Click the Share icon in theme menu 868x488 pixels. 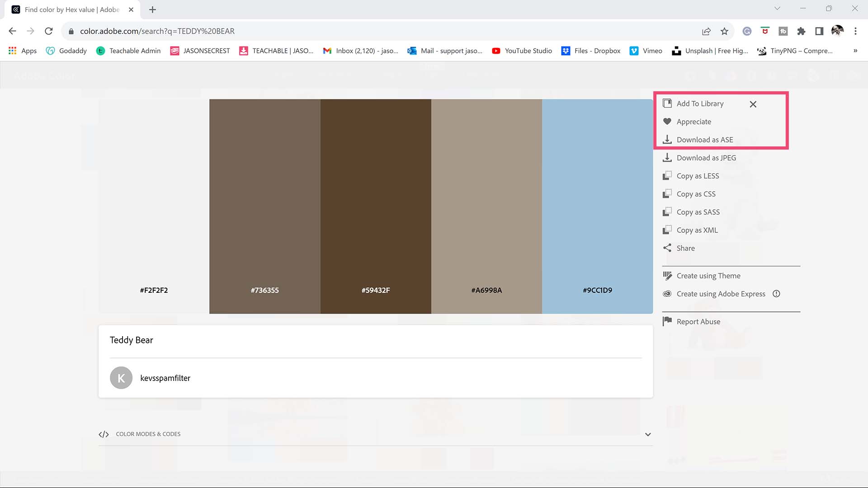coord(667,248)
